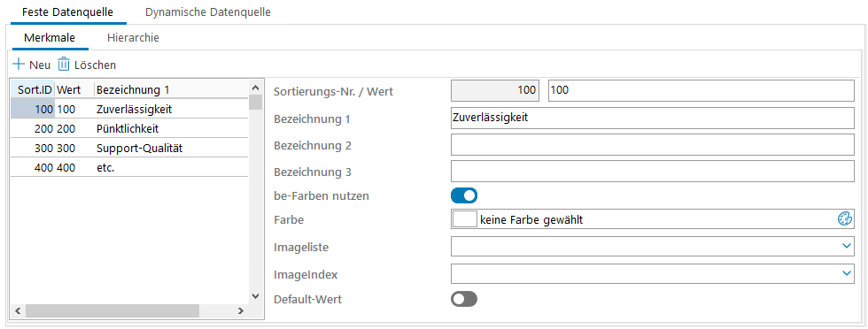This screenshot has height=329, width=868.
Task: Click the Löschen trash can icon
Action: 64,65
